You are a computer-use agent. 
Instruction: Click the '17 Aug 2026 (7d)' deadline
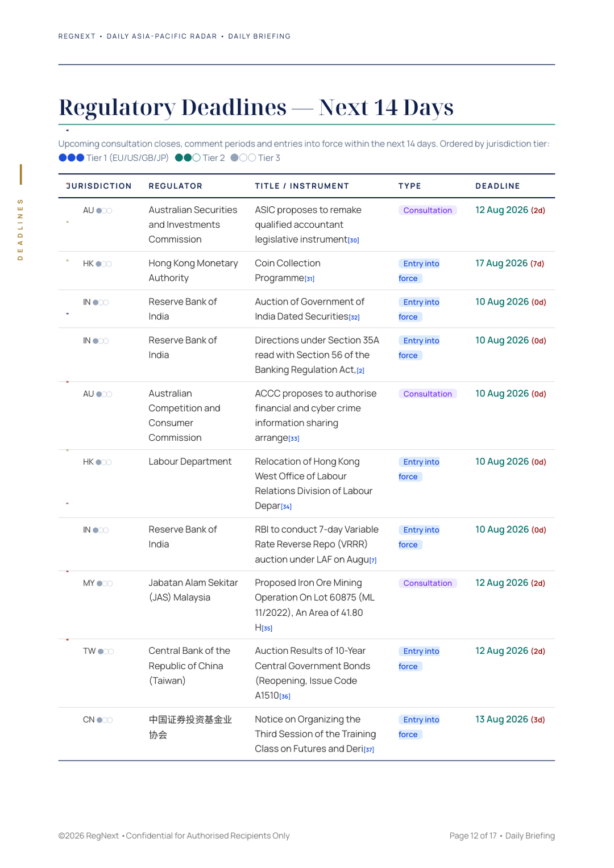(x=510, y=263)
